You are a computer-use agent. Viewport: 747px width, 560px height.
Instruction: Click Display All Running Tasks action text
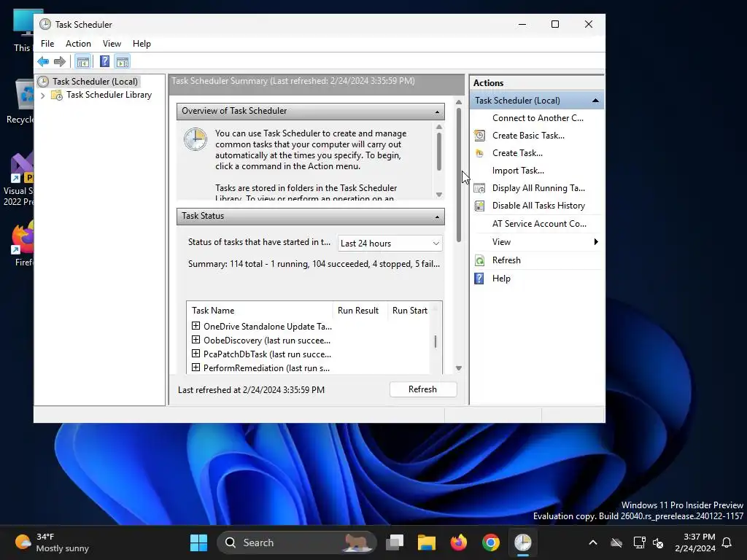(x=538, y=188)
